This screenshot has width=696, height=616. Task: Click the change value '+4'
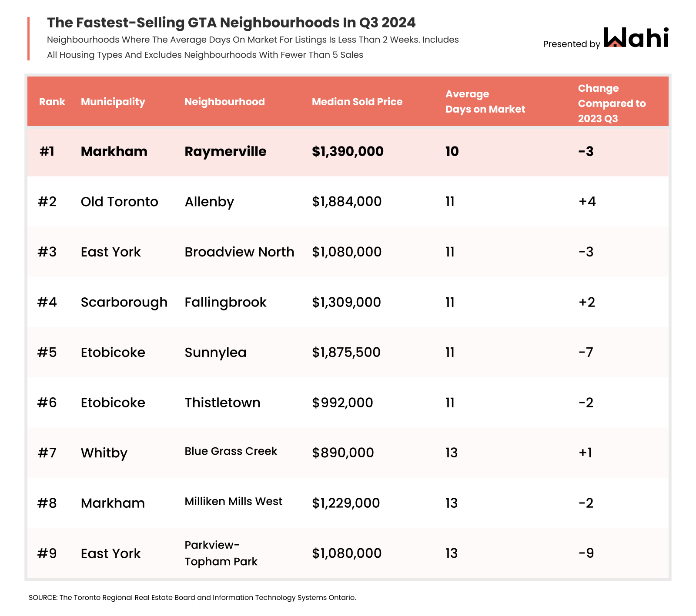pyautogui.click(x=587, y=202)
